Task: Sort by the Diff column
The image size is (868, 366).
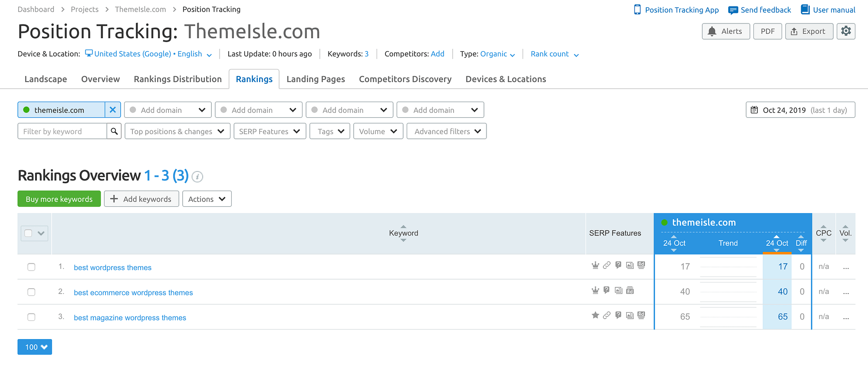Action: coord(801,243)
